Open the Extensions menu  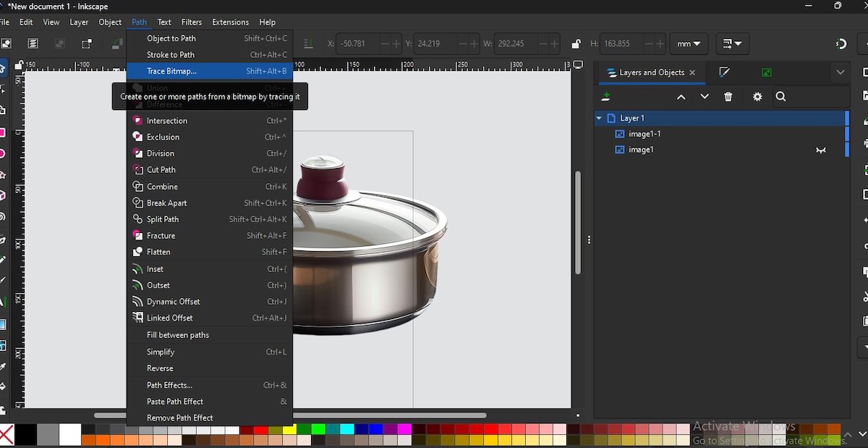coord(230,22)
